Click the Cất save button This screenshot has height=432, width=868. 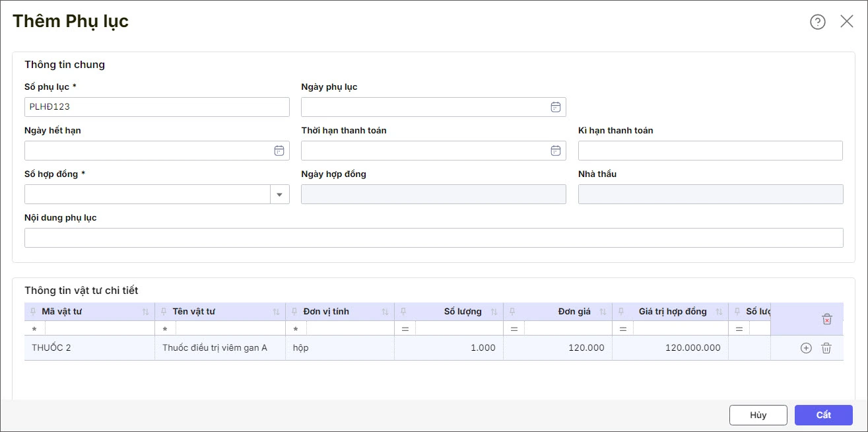pyautogui.click(x=823, y=415)
